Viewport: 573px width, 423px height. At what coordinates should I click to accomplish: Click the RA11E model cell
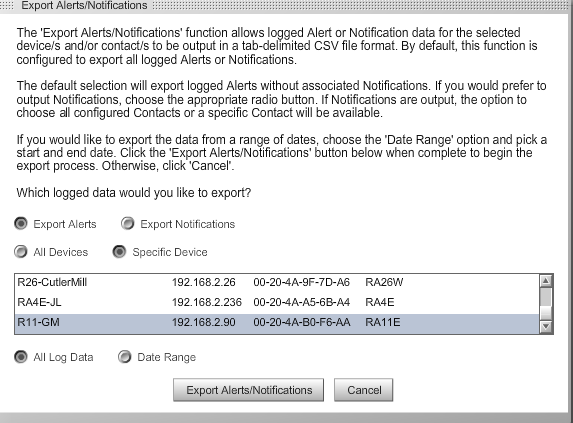pos(383,323)
